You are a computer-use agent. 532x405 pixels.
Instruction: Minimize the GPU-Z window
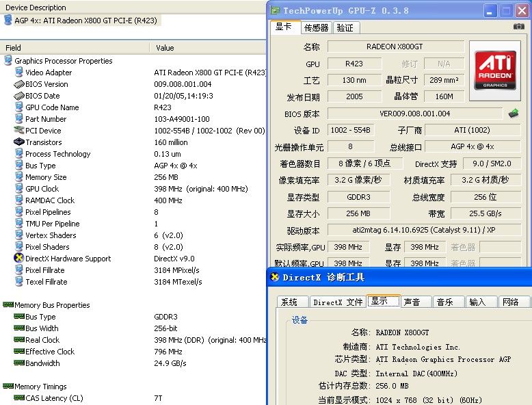(x=490, y=11)
